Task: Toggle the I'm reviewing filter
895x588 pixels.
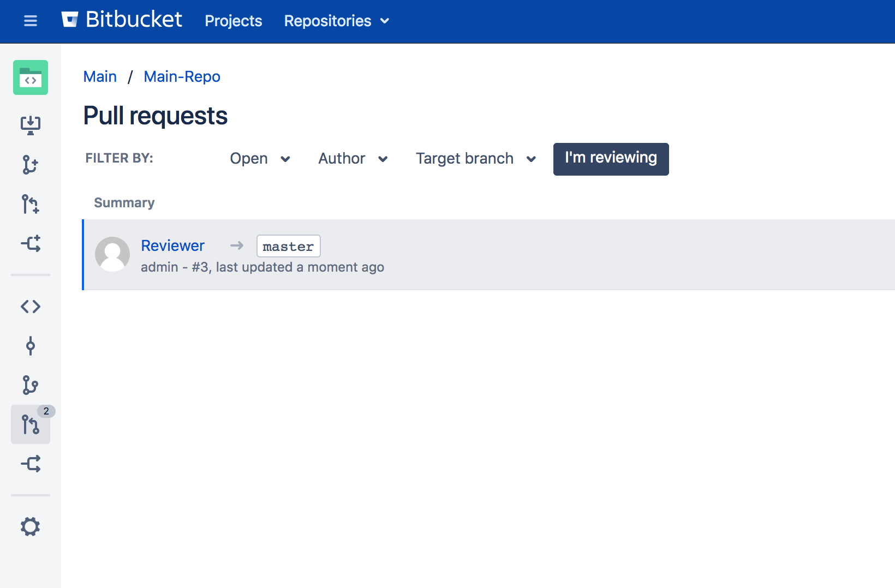Action: pyautogui.click(x=611, y=159)
